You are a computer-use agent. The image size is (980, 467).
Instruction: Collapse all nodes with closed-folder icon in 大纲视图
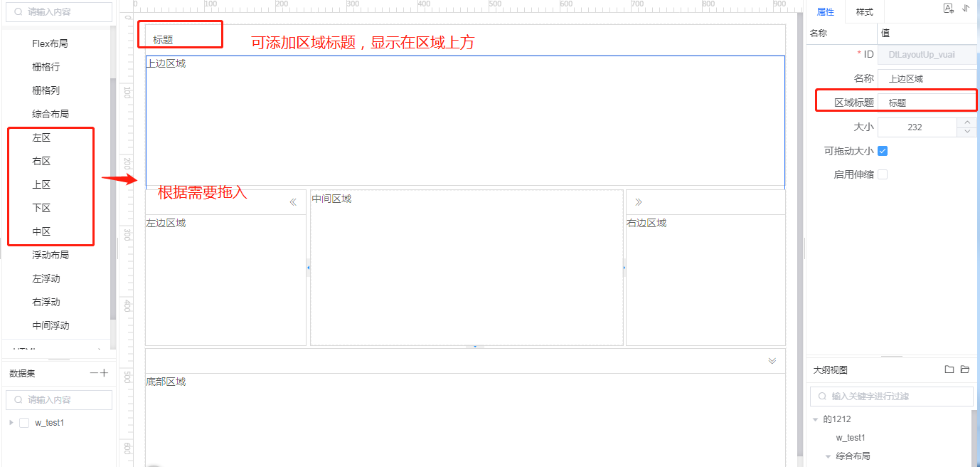949,369
